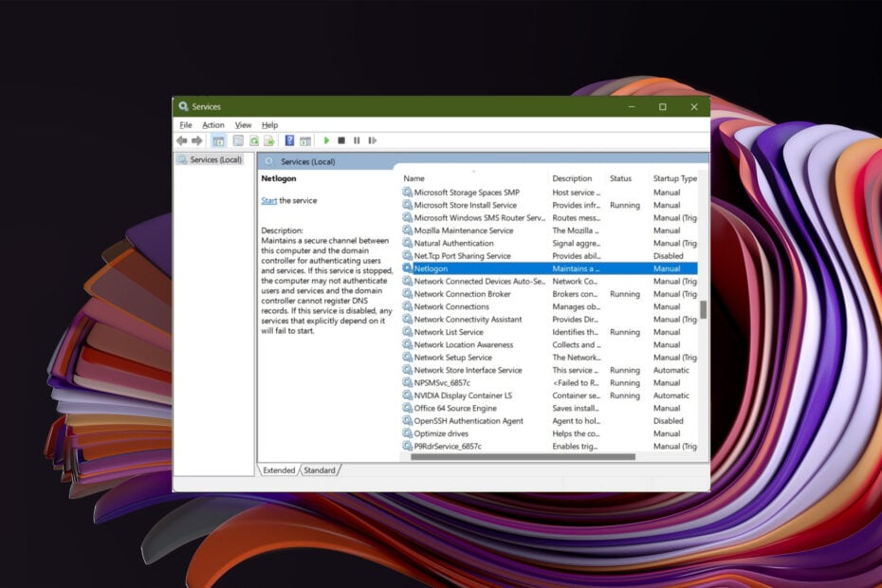
Task: Open the Action menu
Action: pyautogui.click(x=212, y=124)
